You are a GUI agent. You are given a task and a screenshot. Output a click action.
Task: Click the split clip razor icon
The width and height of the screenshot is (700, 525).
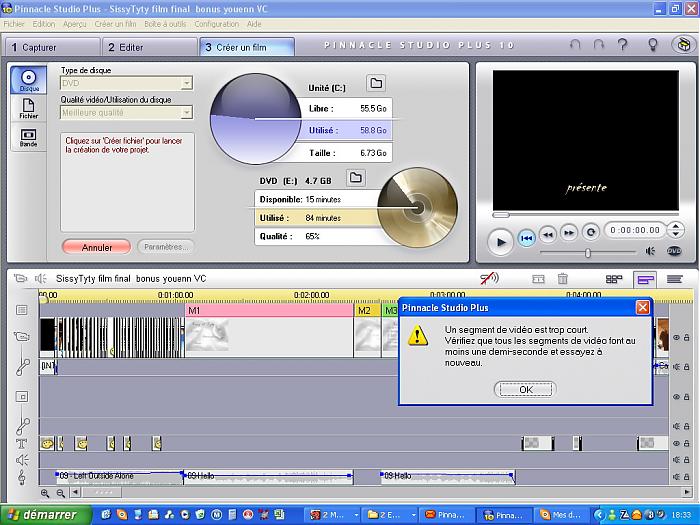(538, 279)
